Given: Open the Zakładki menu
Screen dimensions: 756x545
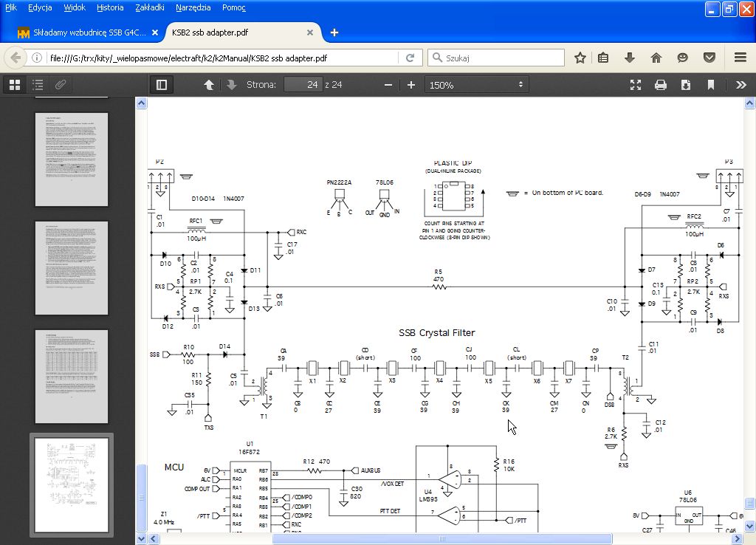Looking at the screenshot, I should coord(151,7).
